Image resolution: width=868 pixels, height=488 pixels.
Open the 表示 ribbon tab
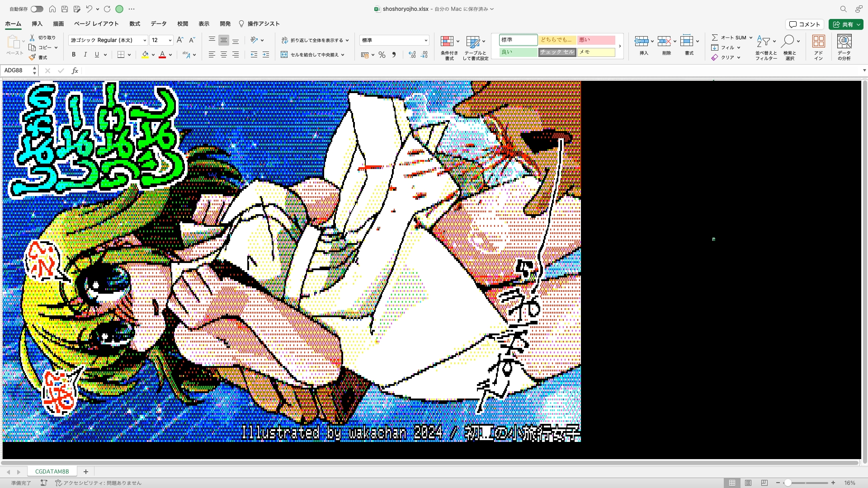click(x=204, y=23)
